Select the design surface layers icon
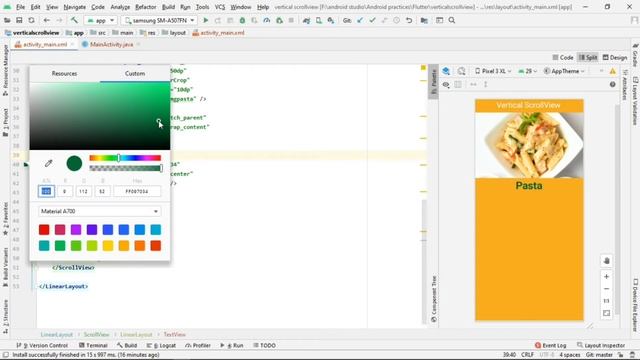This screenshot has width=640, height=360. tap(446, 71)
